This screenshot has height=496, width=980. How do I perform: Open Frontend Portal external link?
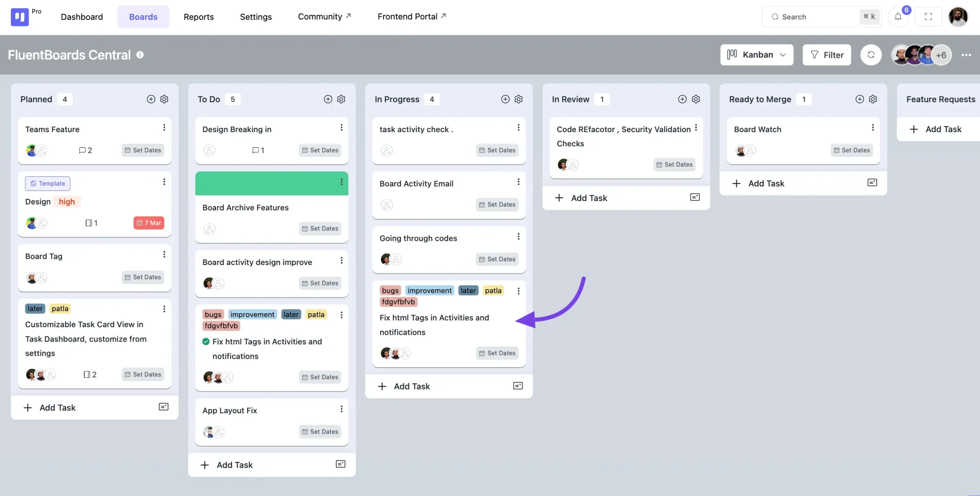pos(412,16)
